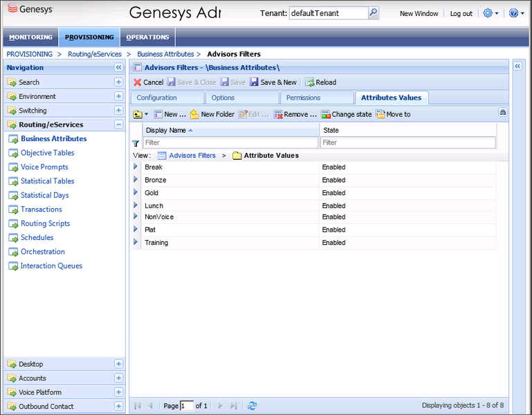
Task: Click the grayed Save & Close button
Action: point(192,82)
